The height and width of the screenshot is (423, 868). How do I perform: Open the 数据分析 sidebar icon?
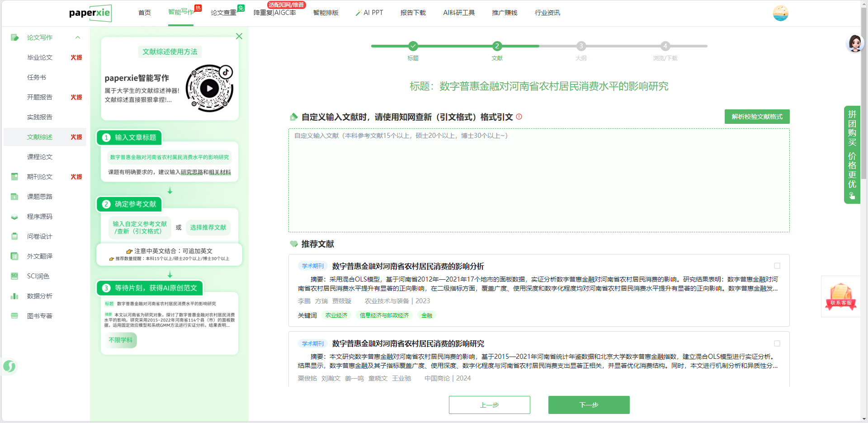(x=14, y=296)
